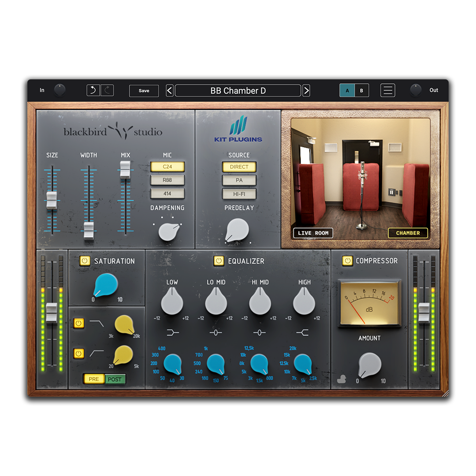Set filters to PRE

[x=94, y=379]
